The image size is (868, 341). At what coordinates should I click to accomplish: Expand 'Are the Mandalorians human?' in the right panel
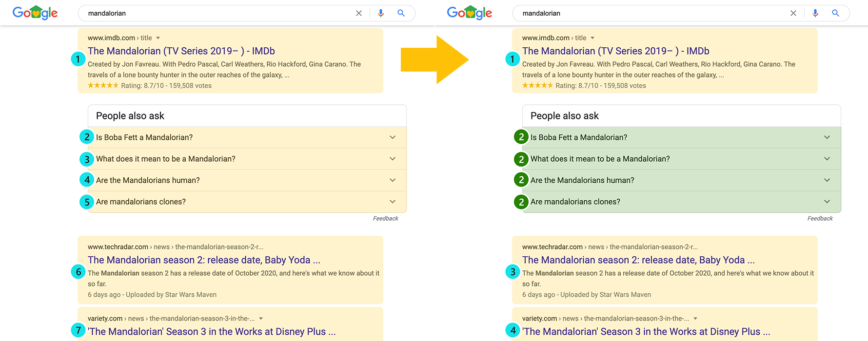tap(681, 180)
